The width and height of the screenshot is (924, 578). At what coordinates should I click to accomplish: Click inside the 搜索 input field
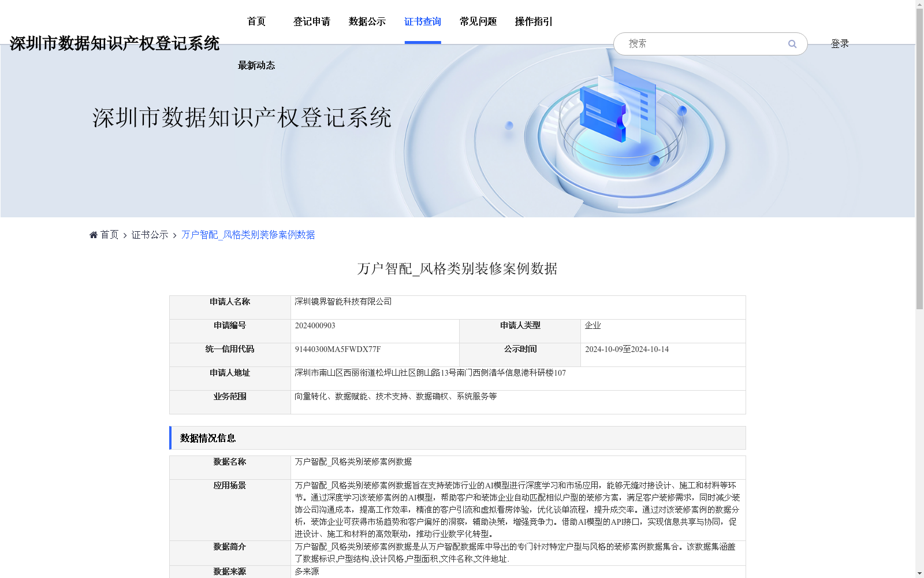click(693, 43)
